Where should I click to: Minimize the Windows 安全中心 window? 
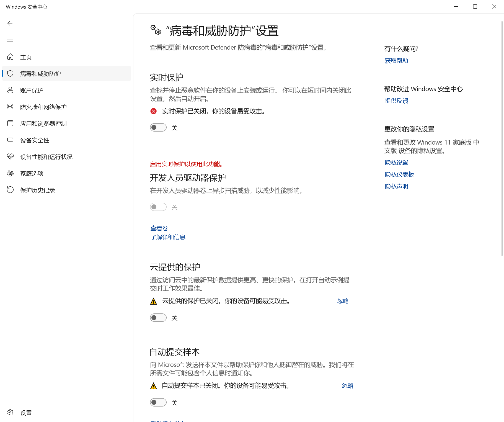[456, 7]
